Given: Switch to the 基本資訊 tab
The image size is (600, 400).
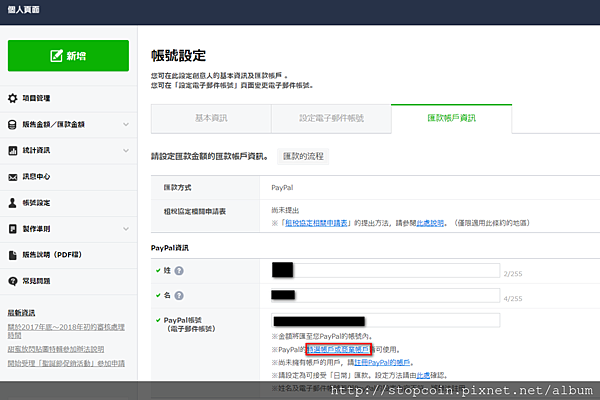Looking at the screenshot, I should 211,118.
